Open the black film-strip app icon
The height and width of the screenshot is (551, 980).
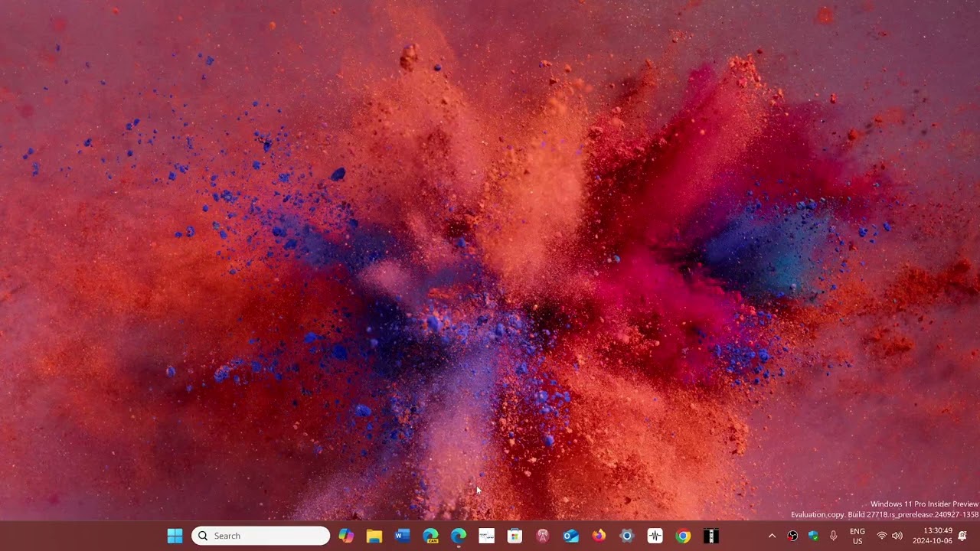[711, 536]
